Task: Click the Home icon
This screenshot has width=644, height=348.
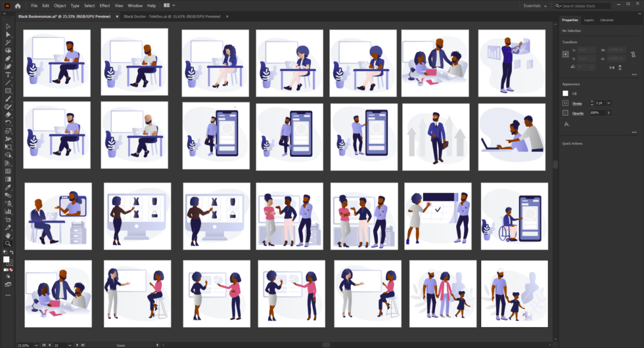Action: [18, 6]
